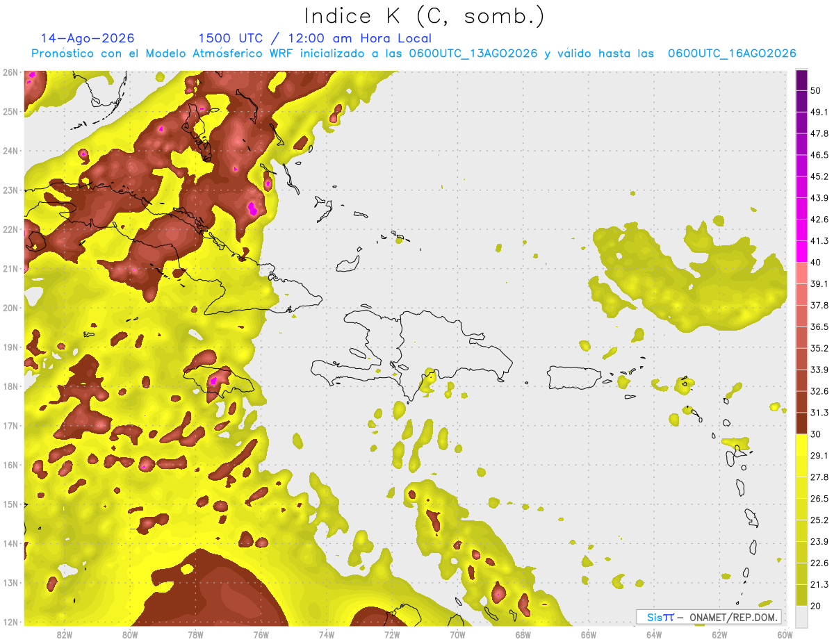Click the "39.1" colorbar value
The height and width of the screenshot is (644, 834).
coord(819,283)
